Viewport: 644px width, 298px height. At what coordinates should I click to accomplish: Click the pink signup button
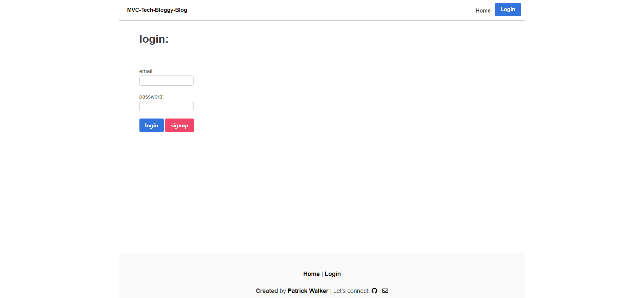point(179,125)
